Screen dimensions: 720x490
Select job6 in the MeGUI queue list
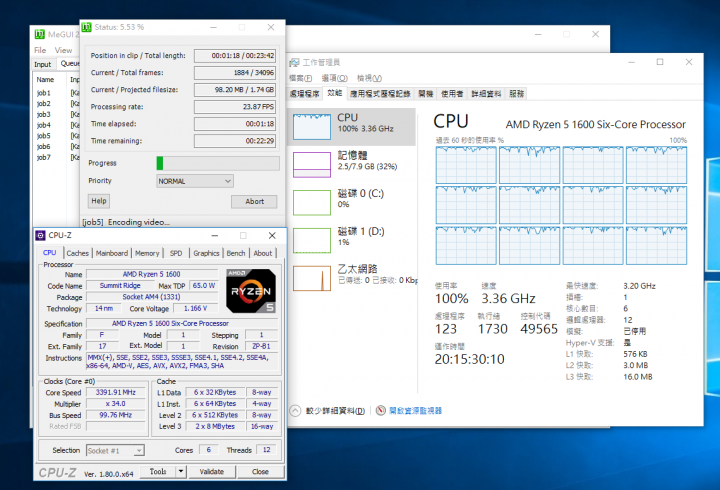[44, 146]
